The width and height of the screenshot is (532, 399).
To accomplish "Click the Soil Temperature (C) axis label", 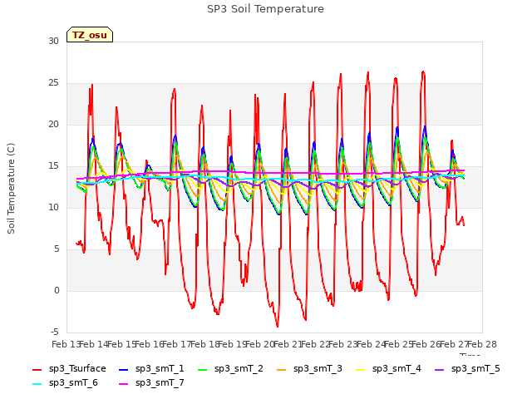I will tap(11, 189).
